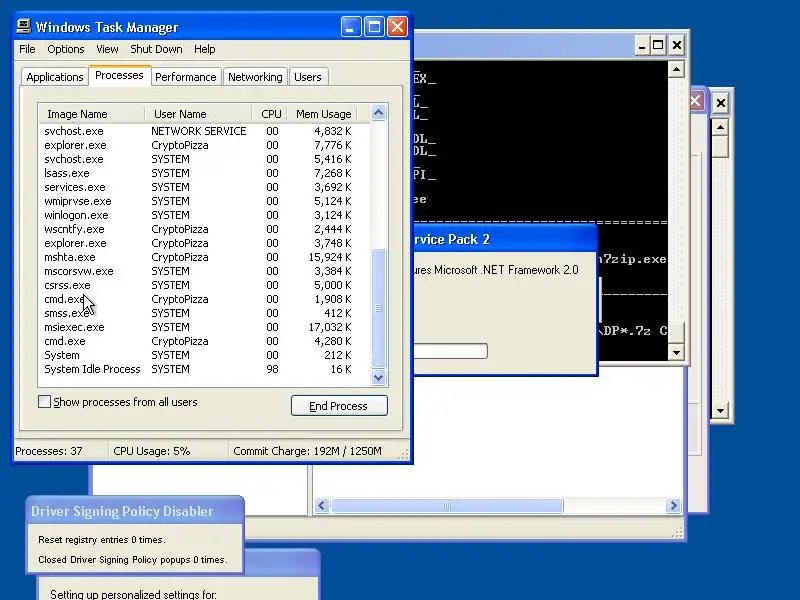Open the Options menu
The image size is (800, 600).
click(x=66, y=49)
